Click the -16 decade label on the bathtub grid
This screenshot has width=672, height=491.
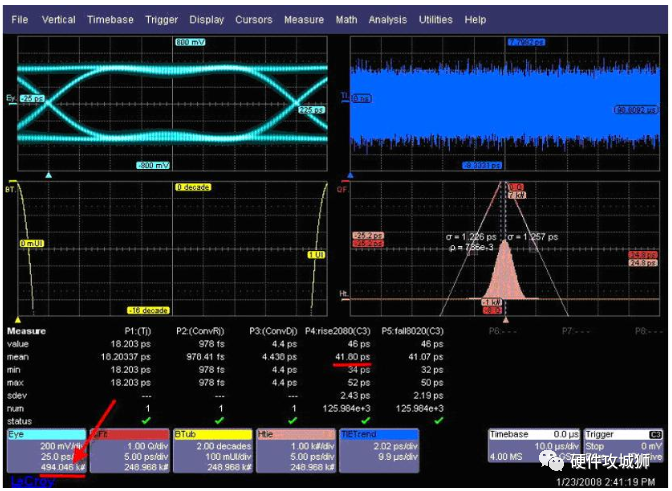(x=148, y=310)
